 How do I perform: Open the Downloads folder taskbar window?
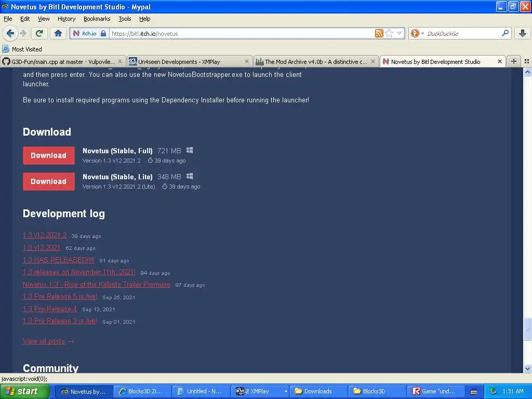pos(317,391)
